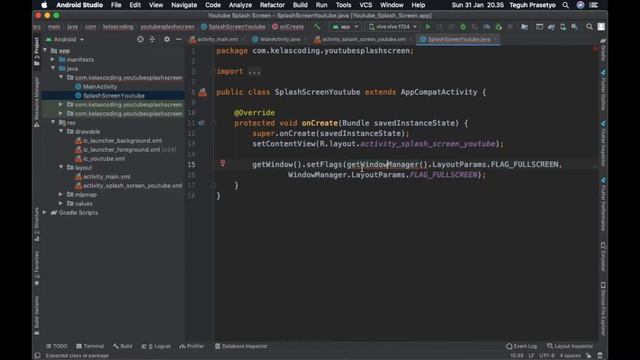Image resolution: width=640 pixels, height=360 pixels.
Task: Click the override gutter icon beside onCreate
Action: (201, 122)
